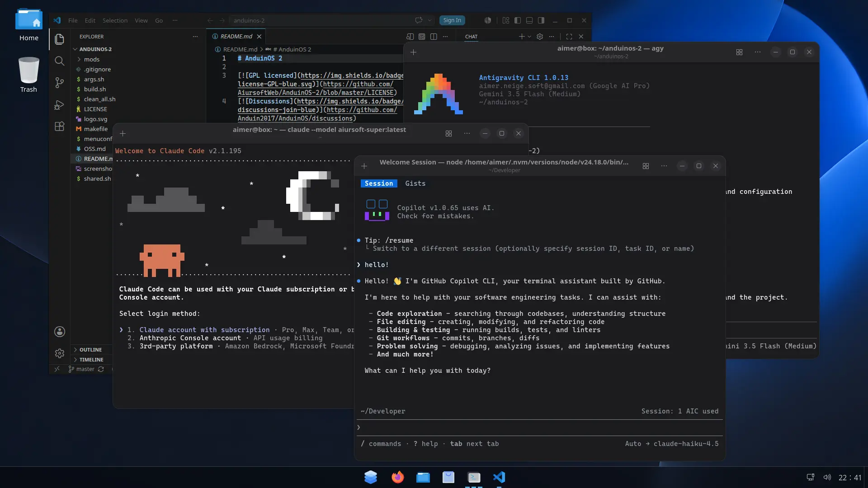Open the Search view in VS Code
The height and width of the screenshot is (488, 868).
[x=59, y=61]
